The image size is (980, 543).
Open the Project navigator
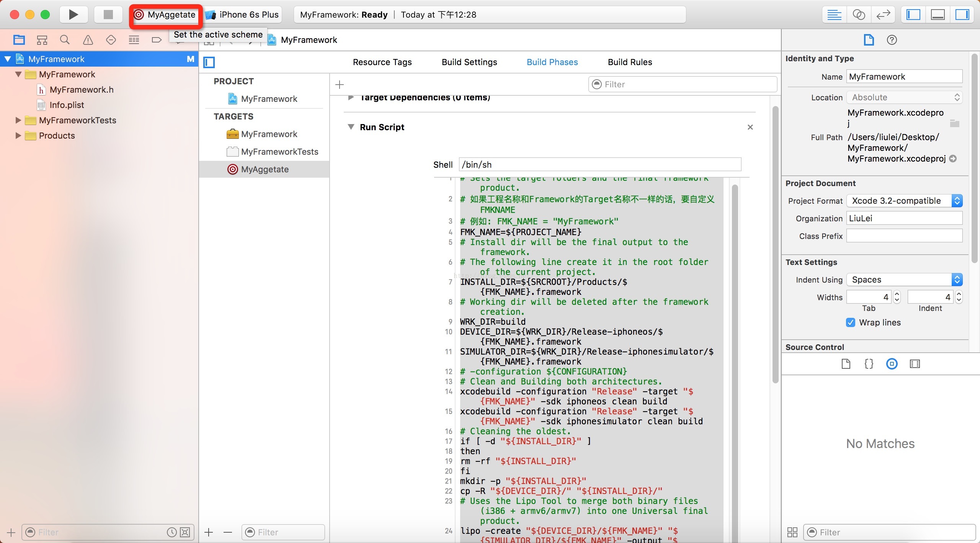[19, 40]
